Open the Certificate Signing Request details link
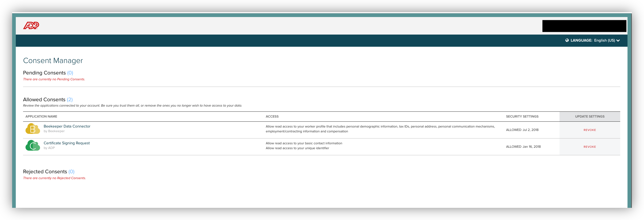 coord(67,143)
